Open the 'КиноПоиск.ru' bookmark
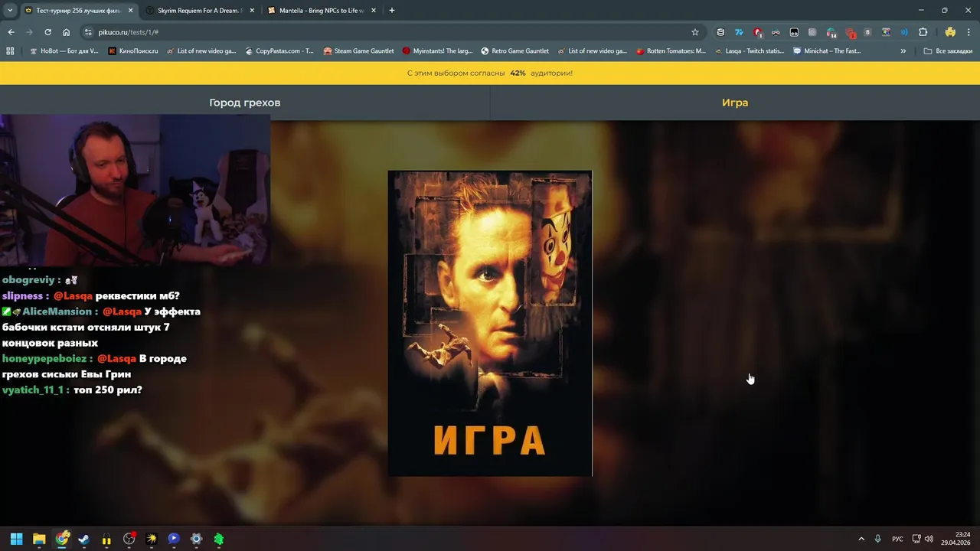 pyautogui.click(x=133, y=51)
